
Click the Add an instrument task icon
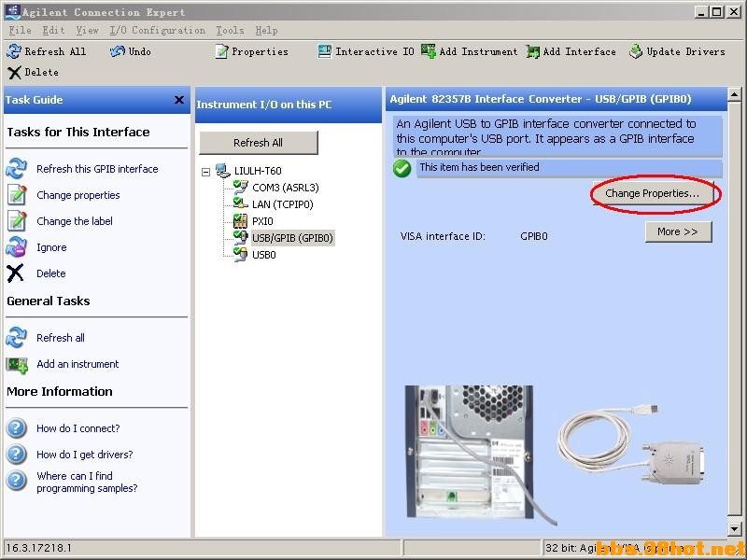[17, 365]
